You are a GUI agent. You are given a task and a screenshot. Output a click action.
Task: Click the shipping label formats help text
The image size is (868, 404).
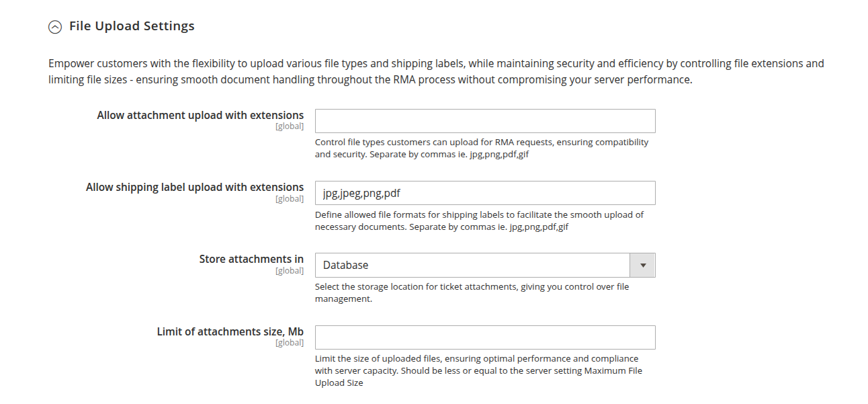[x=479, y=220]
